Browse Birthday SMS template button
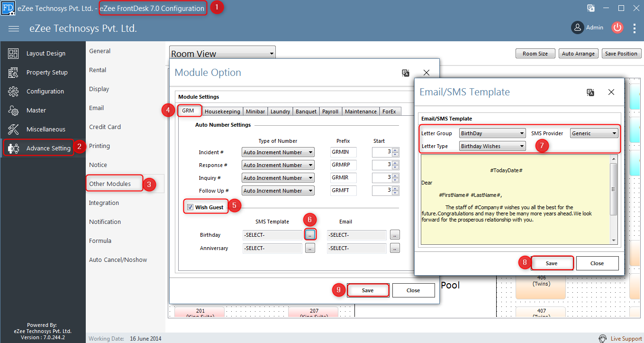The height and width of the screenshot is (343, 644). point(310,235)
